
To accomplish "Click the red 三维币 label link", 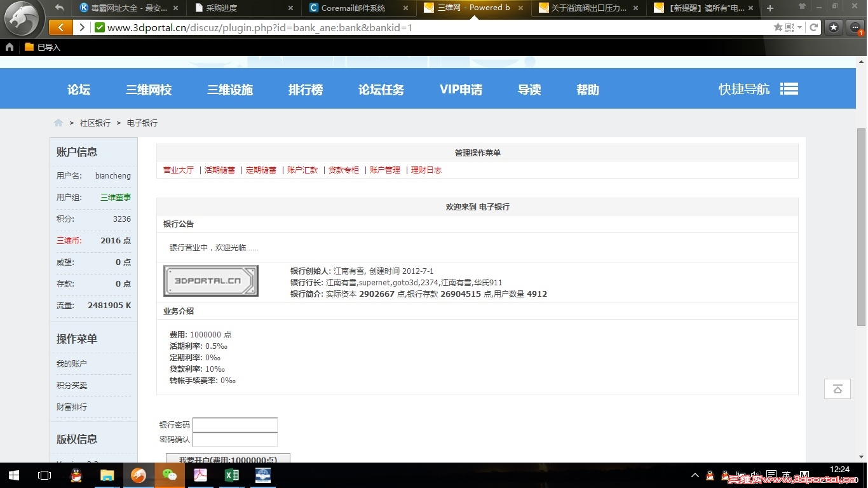I will coord(69,241).
